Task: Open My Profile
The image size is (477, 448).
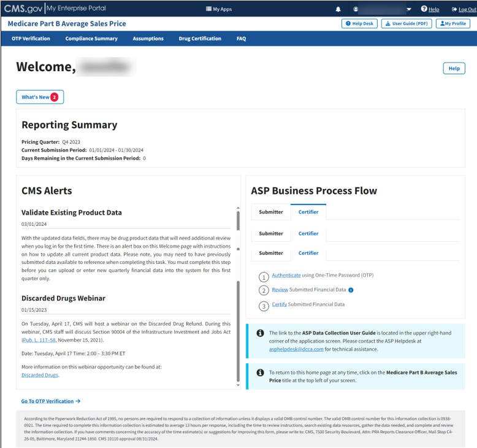Action: pyautogui.click(x=452, y=23)
